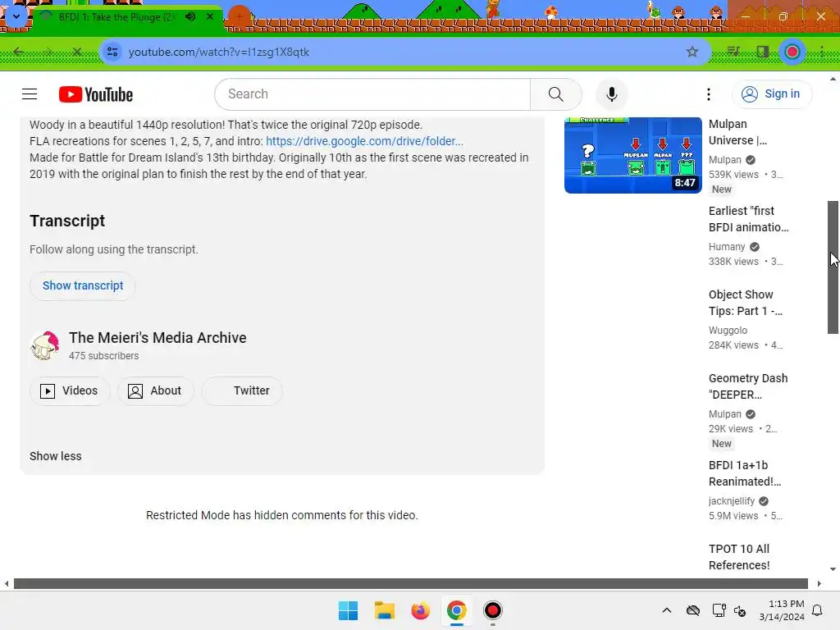Switch to Chrome in taskbar
Image resolution: width=840 pixels, height=630 pixels.
click(x=456, y=610)
